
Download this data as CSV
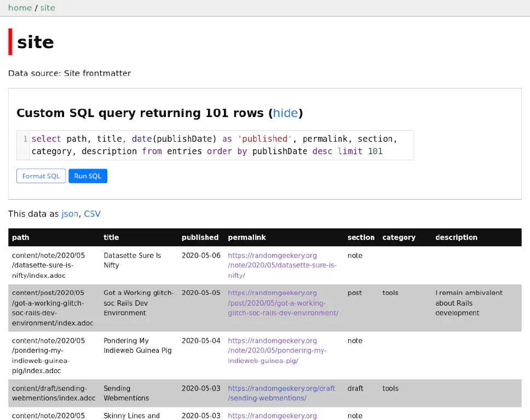click(92, 214)
